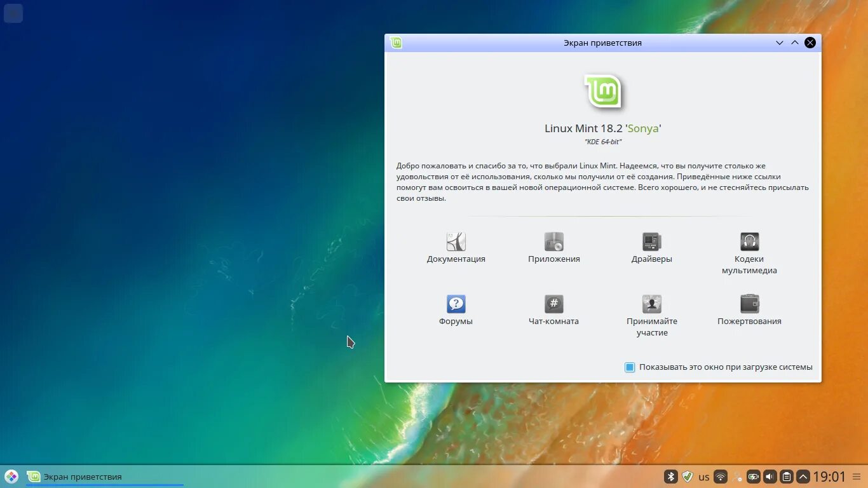Click the 'Sonya' codename text
Viewport: 868px width, 488px height.
coord(643,128)
